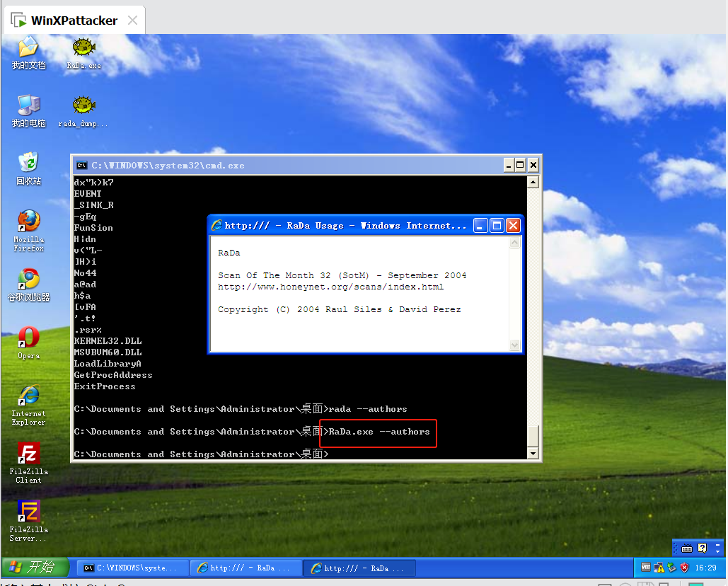Select the FileZilla Client shortcut
Image resolution: width=728 pixels, height=586 pixels.
coord(28,463)
